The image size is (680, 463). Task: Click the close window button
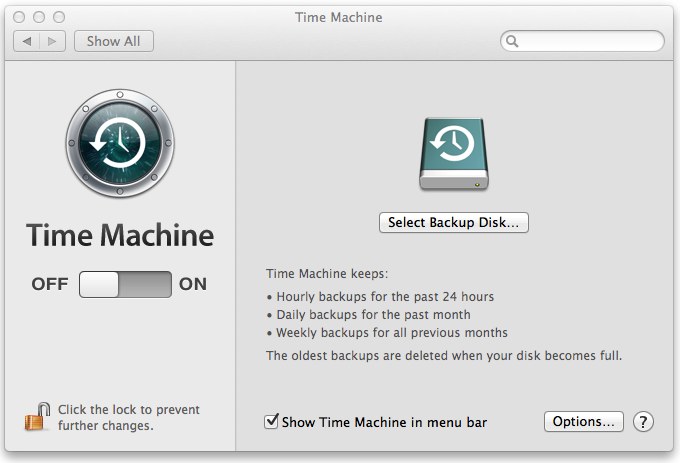pyautogui.click(x=19, y=17)
